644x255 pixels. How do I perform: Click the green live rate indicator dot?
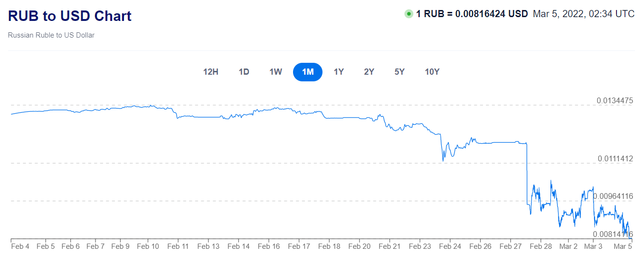pyautogui.click(x=408, y=14)
